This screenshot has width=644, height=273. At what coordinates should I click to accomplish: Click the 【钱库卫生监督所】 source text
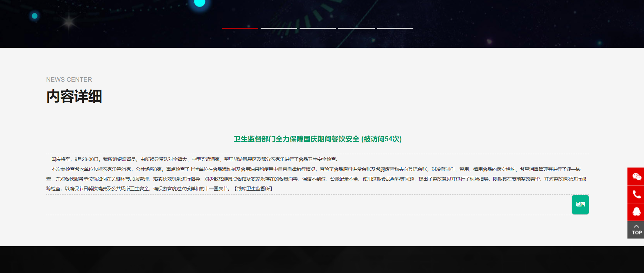point(253,189)
